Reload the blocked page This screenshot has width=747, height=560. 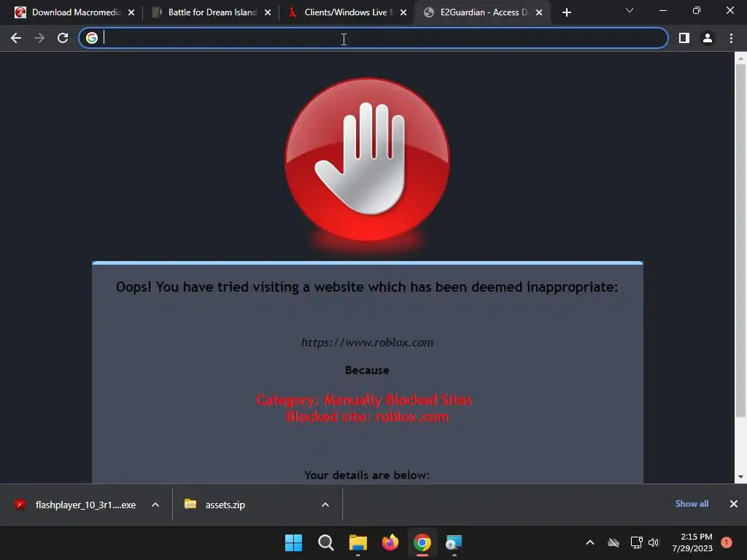click(63, 38)
